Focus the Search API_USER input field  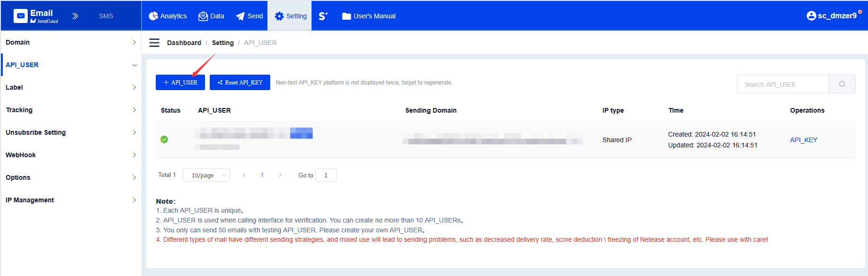[782, 84]
